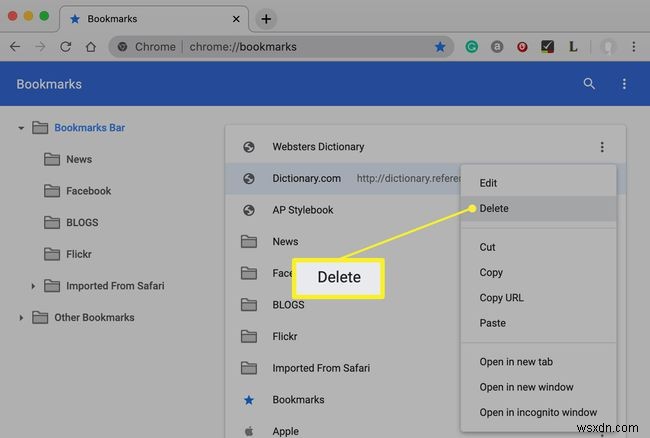Choose Open in incognito window

(x=538, y=412)
